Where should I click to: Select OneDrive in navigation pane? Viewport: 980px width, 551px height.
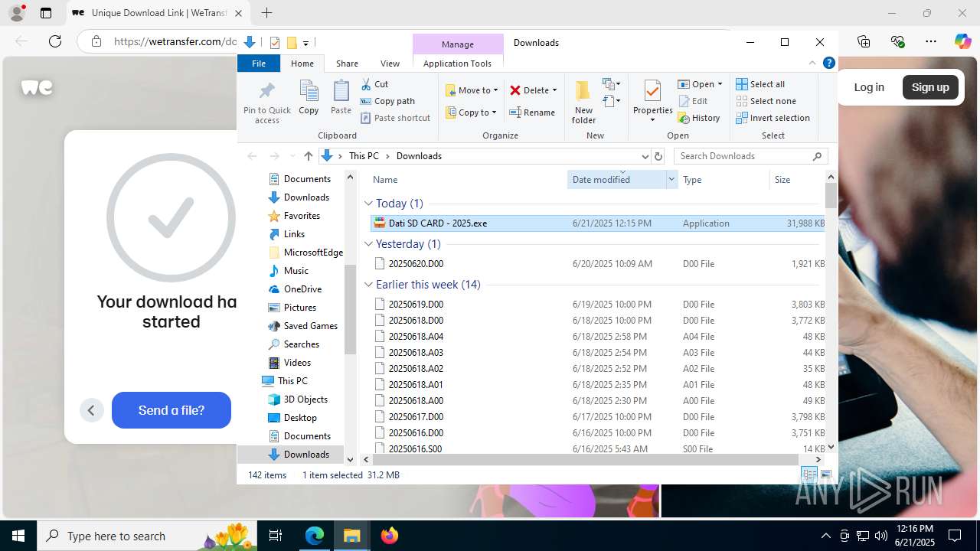pos(302,289)
